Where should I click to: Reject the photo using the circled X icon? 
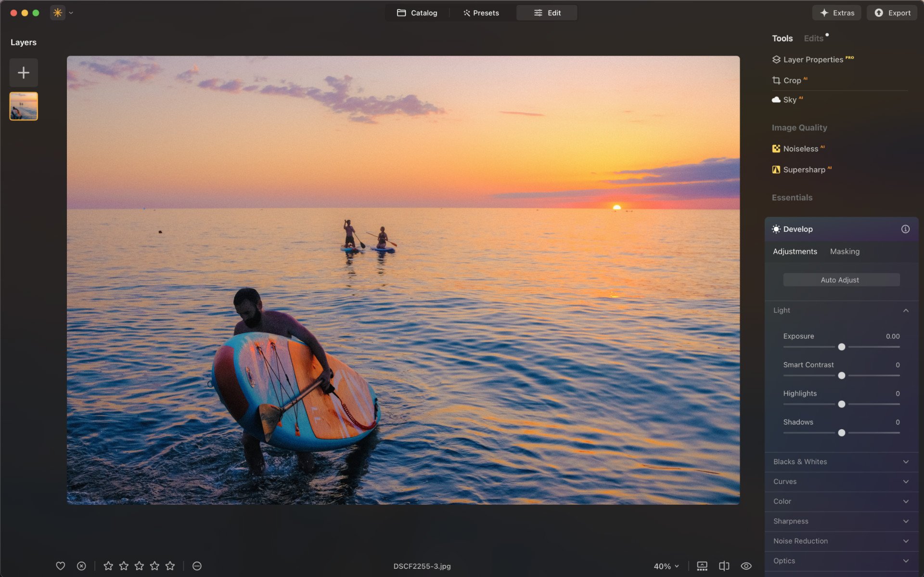tap(81, 566)
